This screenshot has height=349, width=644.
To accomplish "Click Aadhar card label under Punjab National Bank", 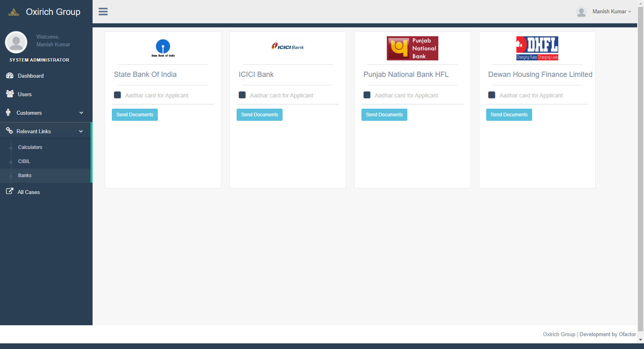I will [x=406, y=95].
